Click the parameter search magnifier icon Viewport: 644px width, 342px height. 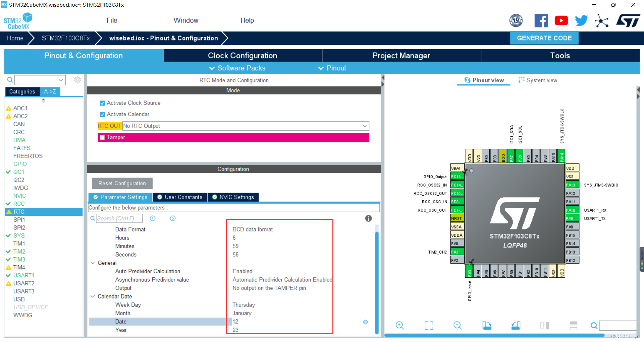pyautogui.click(x=93, y=218)
